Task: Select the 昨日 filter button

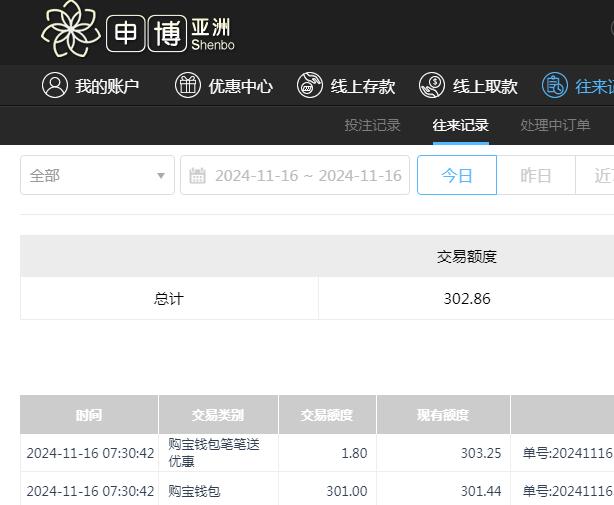Action: point(536,175)
